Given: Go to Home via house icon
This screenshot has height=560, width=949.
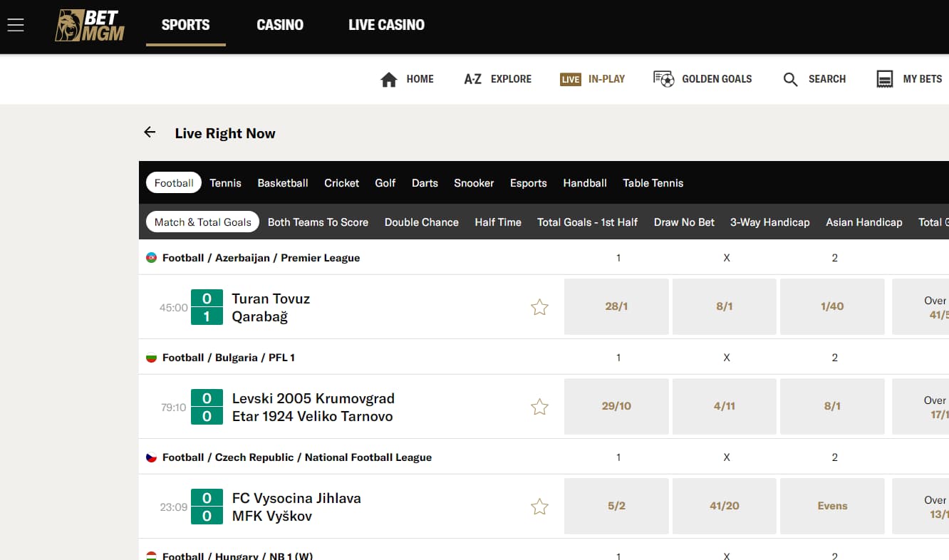Looking at the screenshot, I should click(x=389, y=79).
